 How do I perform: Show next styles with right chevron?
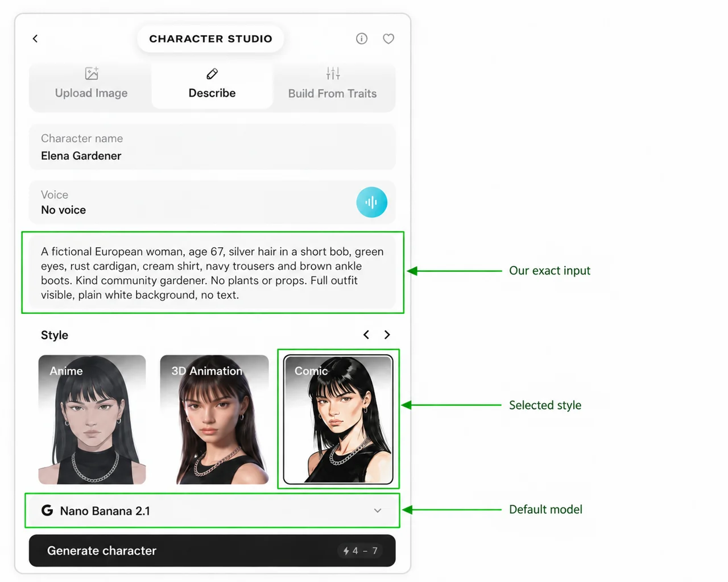[x=387, y=335]
